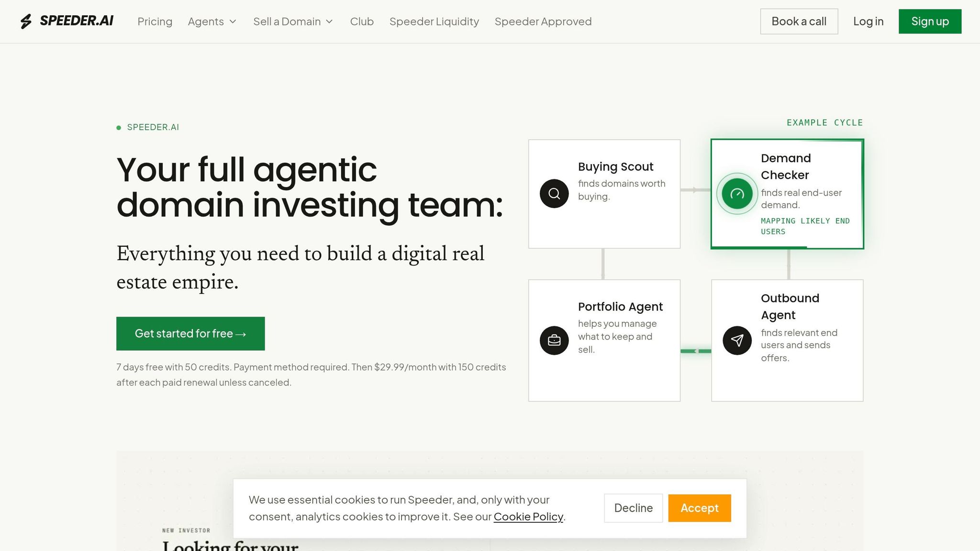Viewport: 980px width, 551px height.
Task: Open the Pricing page
Action: point(155,22)
